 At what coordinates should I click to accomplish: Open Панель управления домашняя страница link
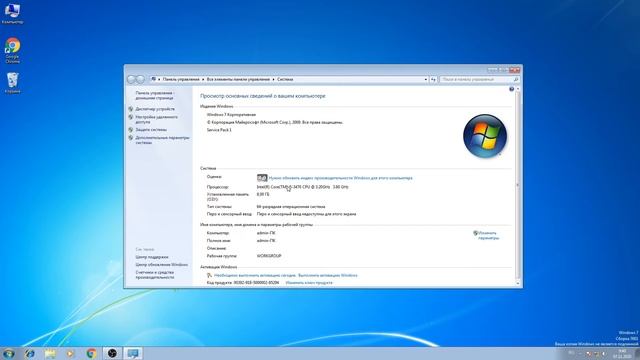click(155, 96)
